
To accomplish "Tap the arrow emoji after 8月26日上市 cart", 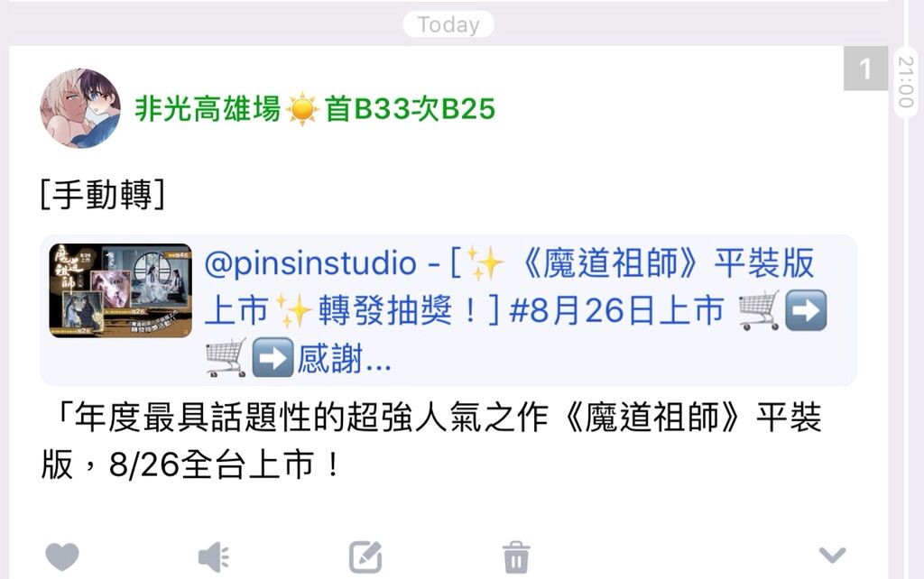I will pyautogui.click(x=806, y=310).
